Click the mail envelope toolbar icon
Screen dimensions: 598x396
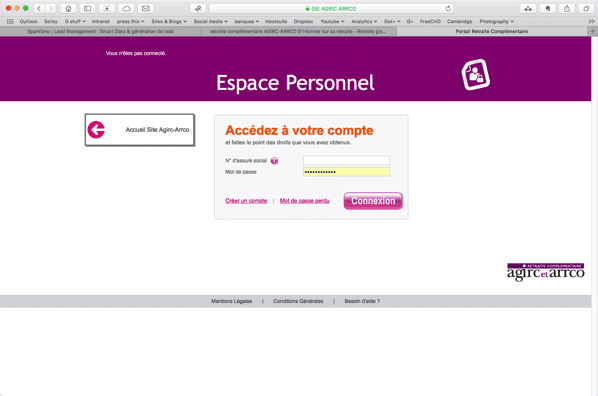pos(146,8)
